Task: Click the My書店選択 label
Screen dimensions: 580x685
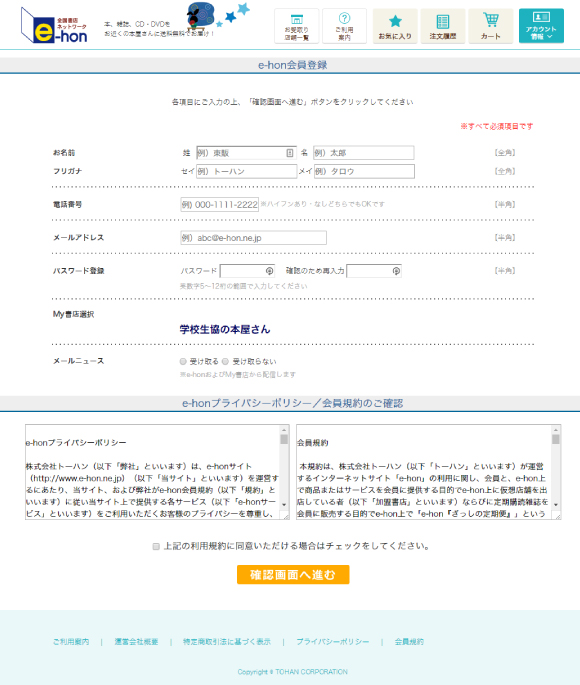Action: coord(73,314)
